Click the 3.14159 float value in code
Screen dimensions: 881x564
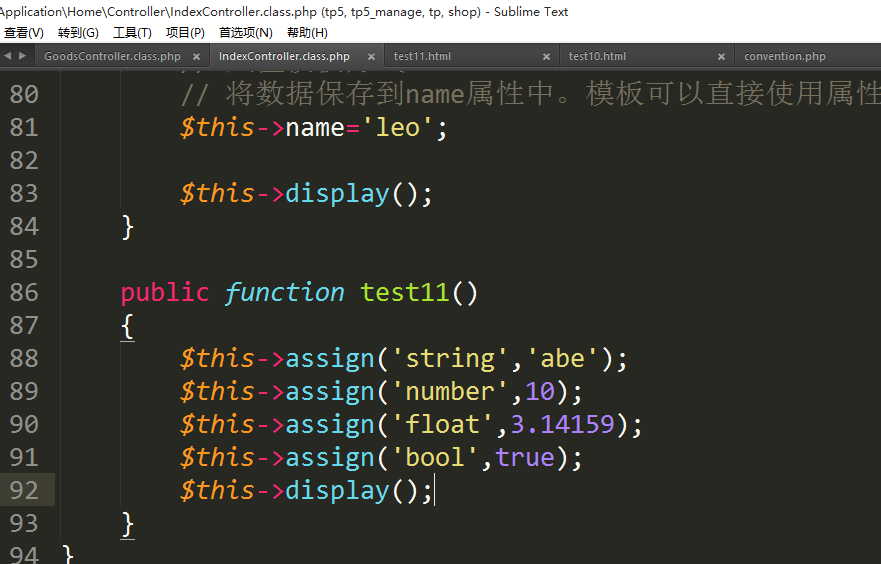point(562,424)
